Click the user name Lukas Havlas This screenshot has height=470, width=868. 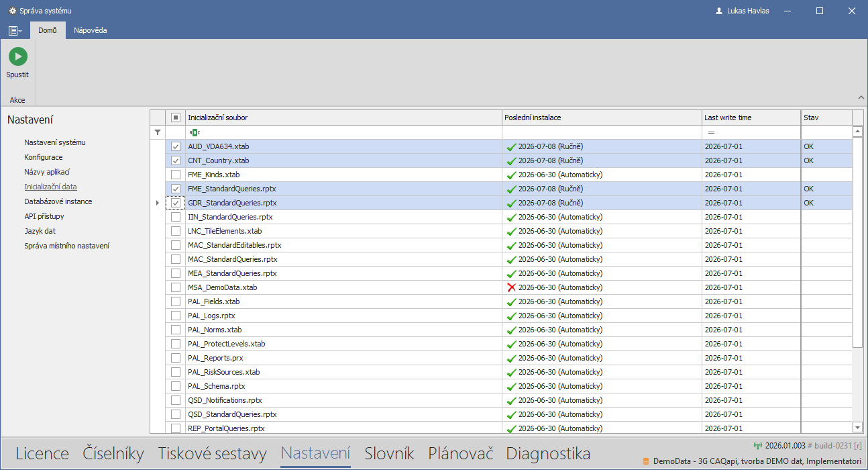748,11
